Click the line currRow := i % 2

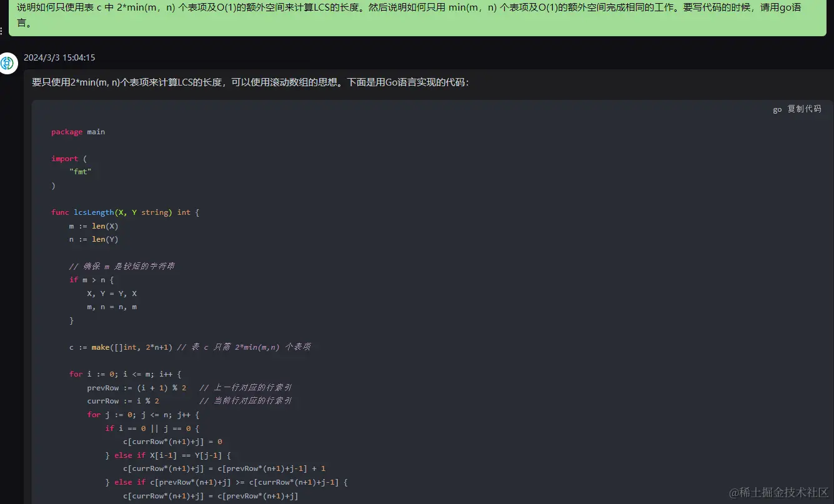pos(123,401)
